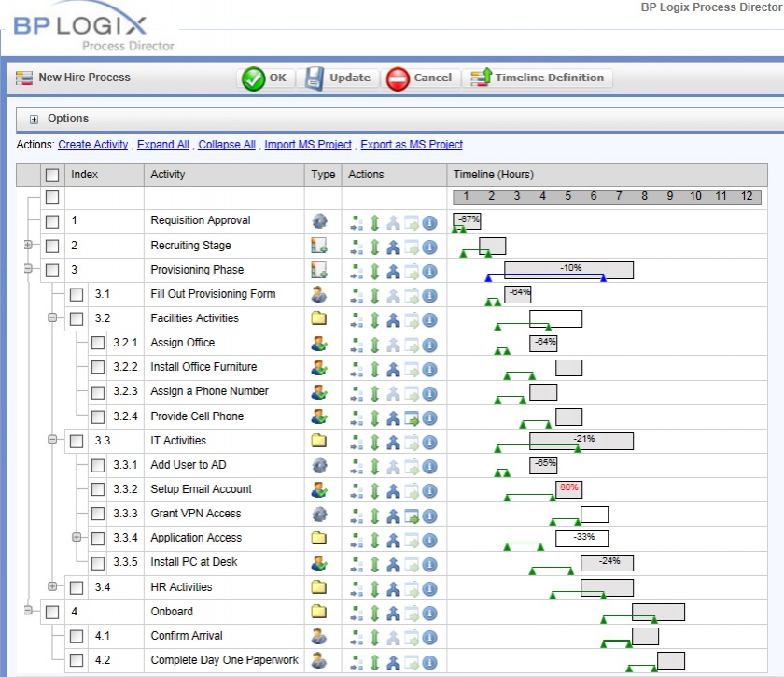Click the OK button
The width and height of the screenshot is (784, 677).
[264, 78]
